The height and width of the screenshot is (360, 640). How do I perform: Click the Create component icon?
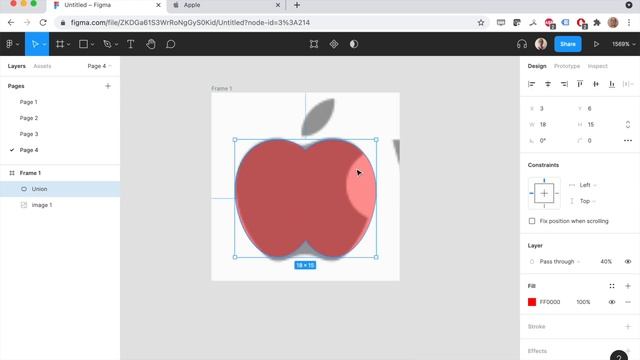pos(334,44)
